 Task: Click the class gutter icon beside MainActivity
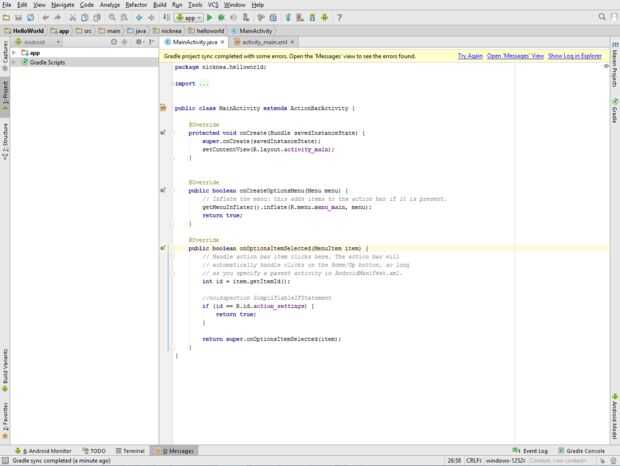[x=162, y=107]
